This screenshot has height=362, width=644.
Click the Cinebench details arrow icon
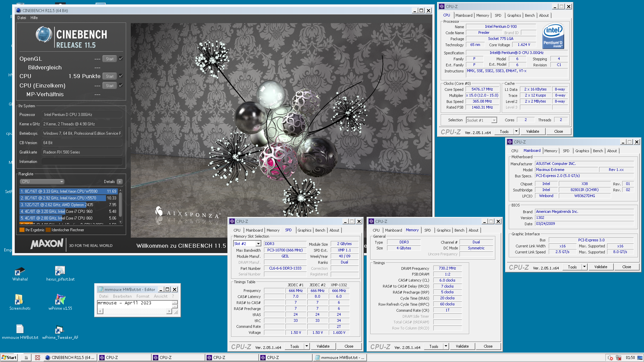coord(120,182)
